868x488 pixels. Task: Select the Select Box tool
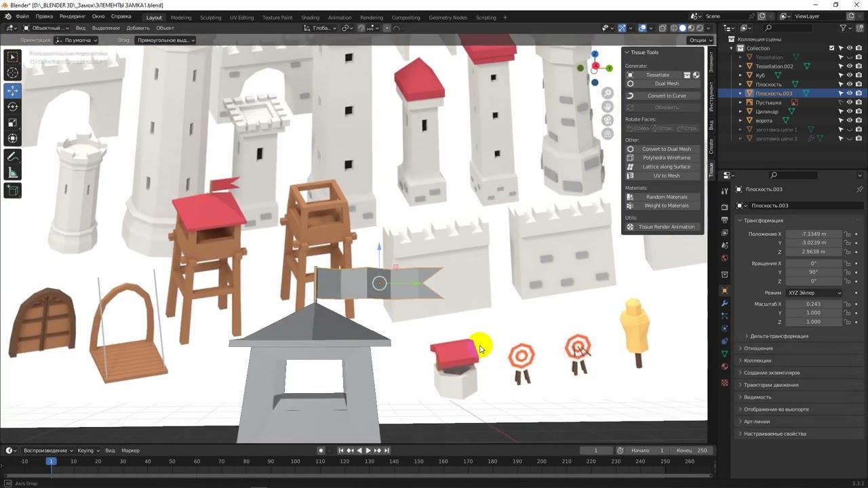[13, 57]
